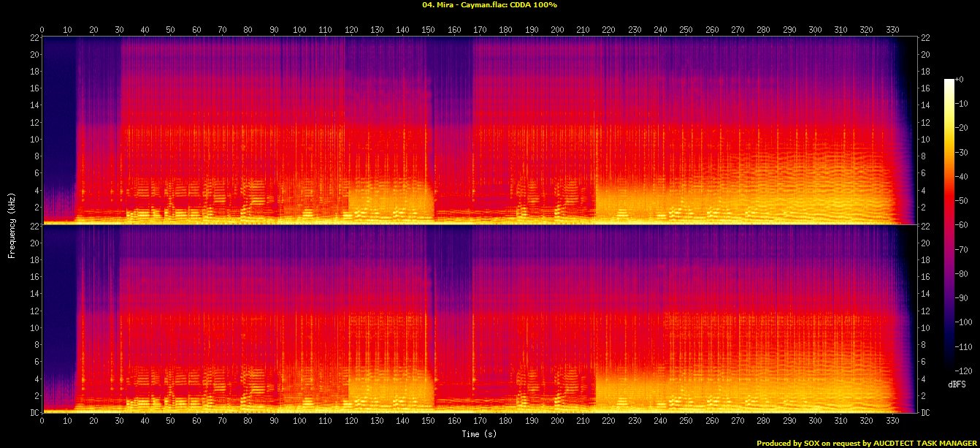Click "120" on the top time axis
The width and height of the screenshot is (980, 448).
(x=351, y=29)
